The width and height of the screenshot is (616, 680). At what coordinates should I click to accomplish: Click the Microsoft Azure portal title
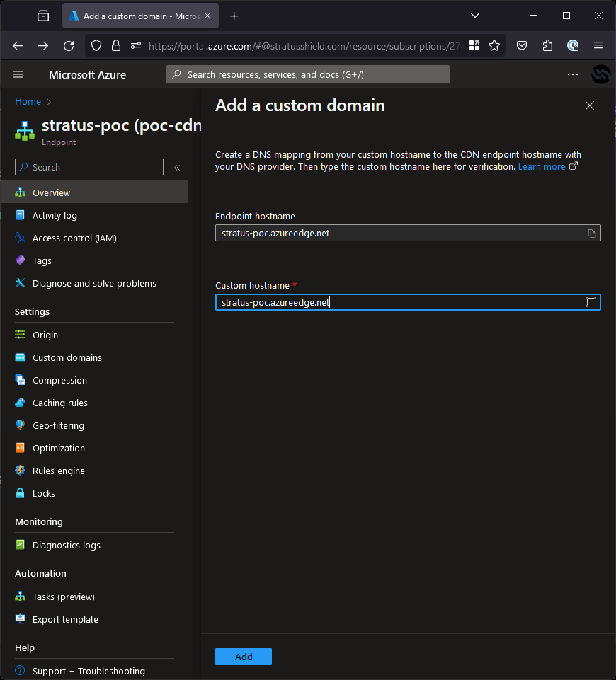coord(87,74)
